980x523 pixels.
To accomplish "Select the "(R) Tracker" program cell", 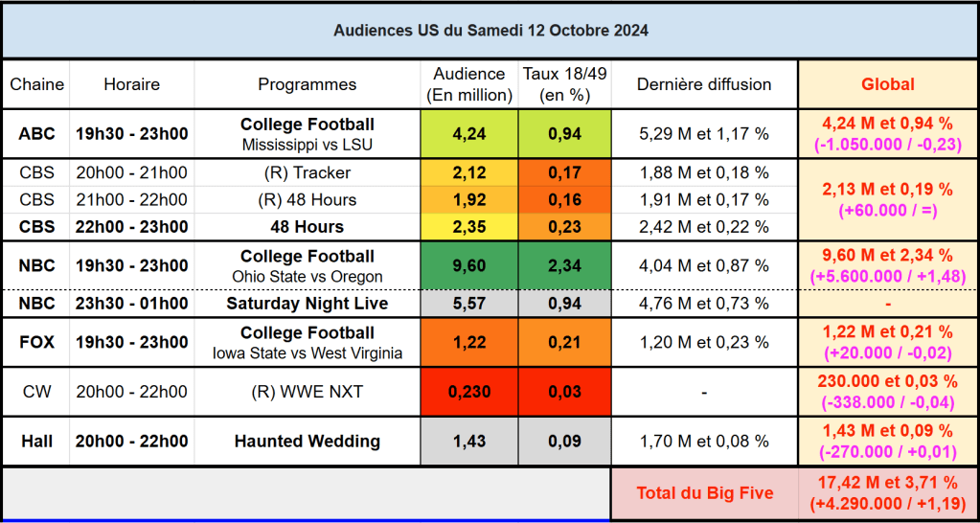I will 307,173.
